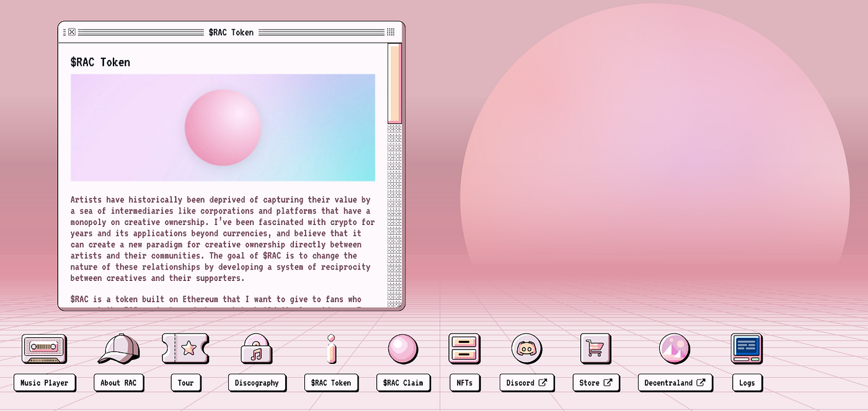
Task: Click the paragraph starting '$RAC is a token'
Action: 216,300
